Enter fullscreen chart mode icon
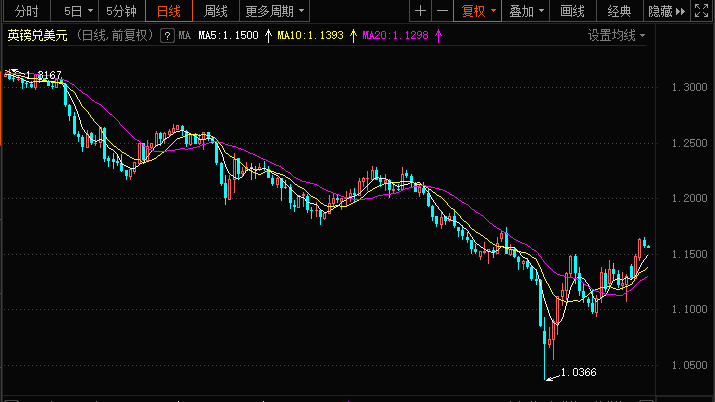This screenshot has width=715, height=402. (x=702, y=11)
